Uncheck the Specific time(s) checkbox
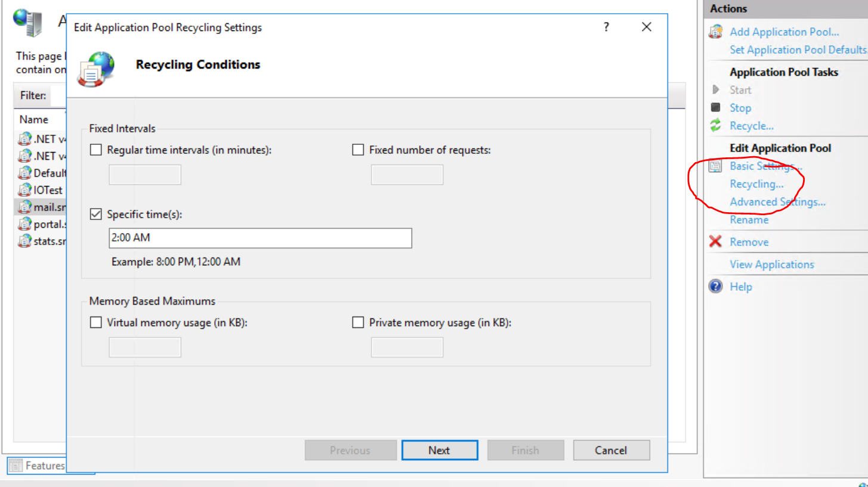This screenshot has width=868, height=487. (x=96, y=214)
